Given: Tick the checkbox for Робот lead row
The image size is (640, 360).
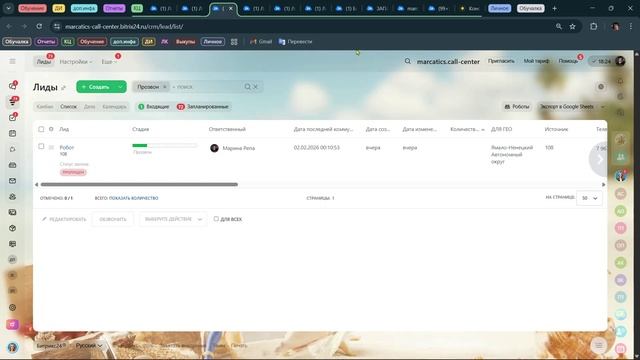Looking at the screenshot, I should 41,146.
